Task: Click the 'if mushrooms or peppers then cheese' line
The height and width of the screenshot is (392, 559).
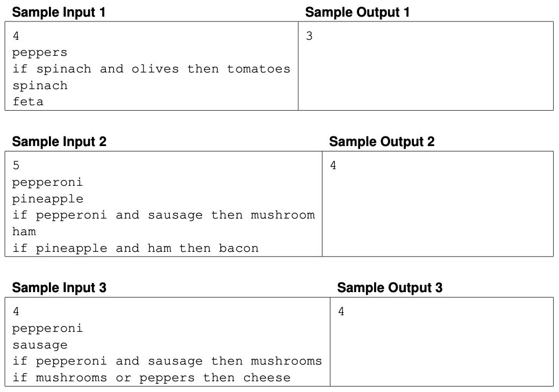Action: point(152,378)
